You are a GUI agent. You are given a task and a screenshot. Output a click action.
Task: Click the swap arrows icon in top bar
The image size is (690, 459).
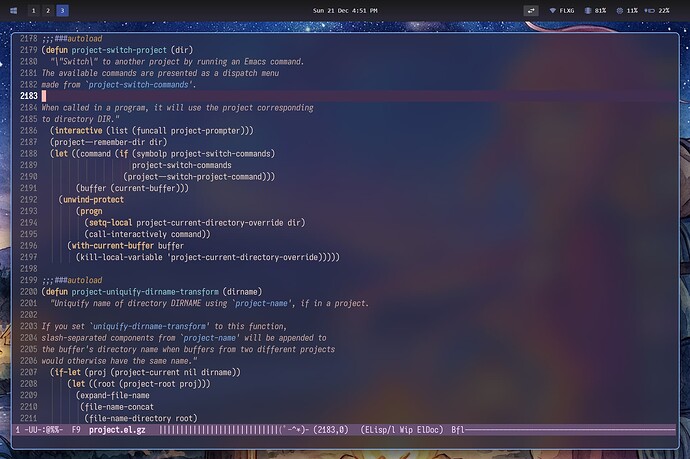(532, 10)
